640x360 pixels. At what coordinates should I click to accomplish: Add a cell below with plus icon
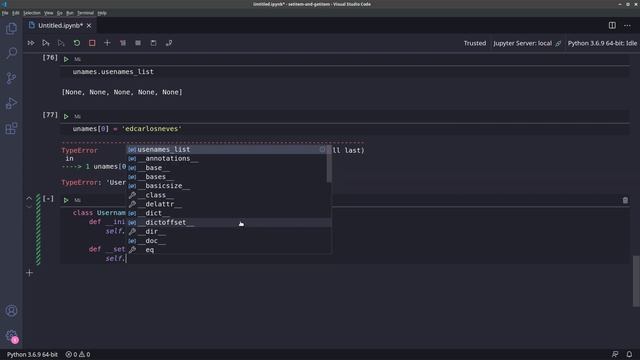click(x=29, y=273)
